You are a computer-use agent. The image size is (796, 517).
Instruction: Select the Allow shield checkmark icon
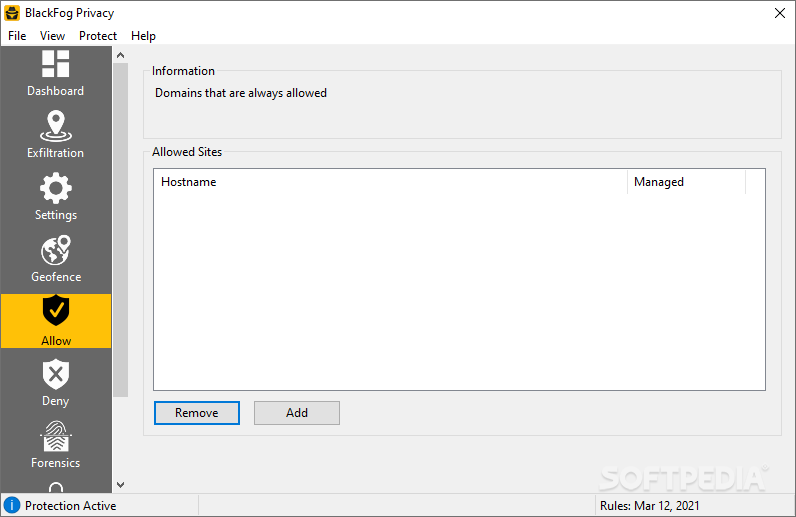pyautogui.click(x=56, y=310)
